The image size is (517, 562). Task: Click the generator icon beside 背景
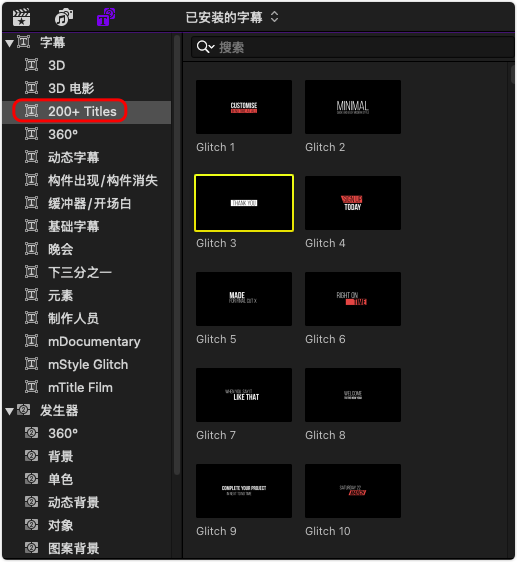tap(32, 456)
